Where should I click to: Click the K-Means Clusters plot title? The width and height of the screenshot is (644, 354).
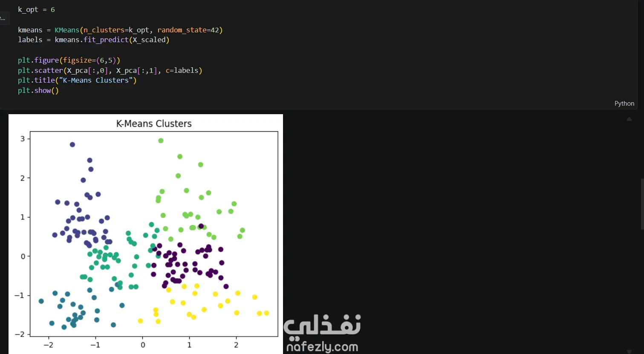tap(154, 124)
